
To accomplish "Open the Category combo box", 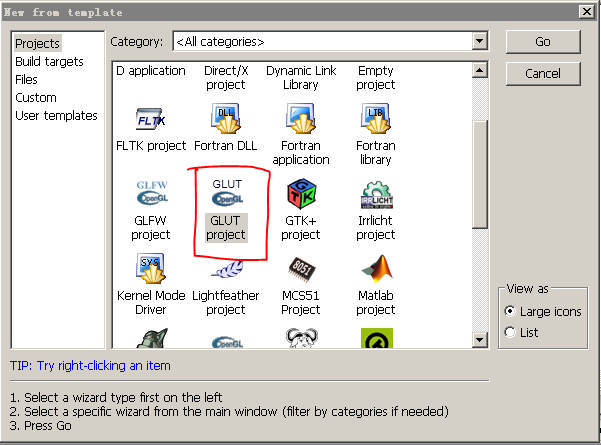I will [330, 41].
